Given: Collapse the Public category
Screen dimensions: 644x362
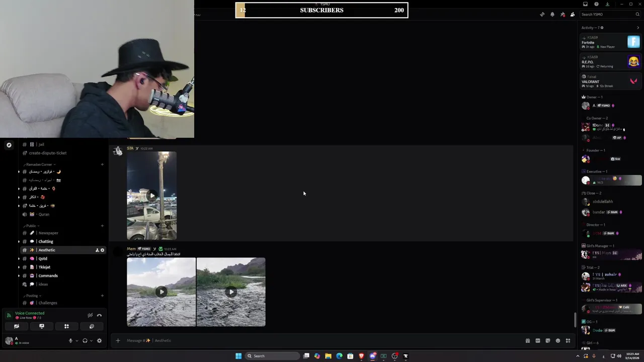Looking at the screenshot, I should pos(32,226).
